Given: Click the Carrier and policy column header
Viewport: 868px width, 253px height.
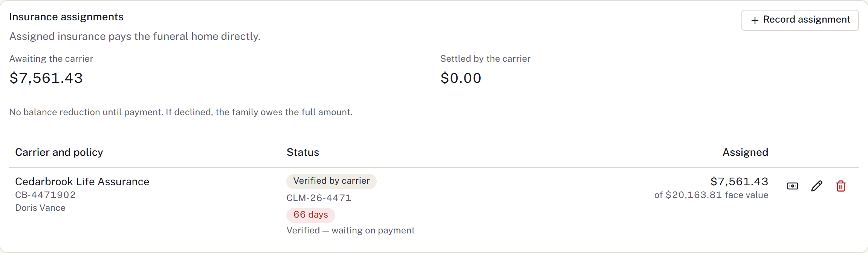Looking at the screenshot, I should [59, 152].
